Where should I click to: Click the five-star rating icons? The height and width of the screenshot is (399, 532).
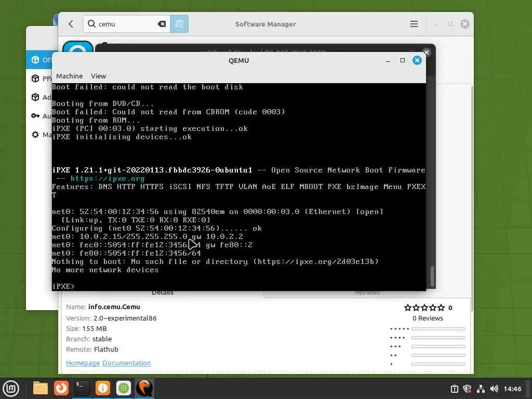(424, 308)
